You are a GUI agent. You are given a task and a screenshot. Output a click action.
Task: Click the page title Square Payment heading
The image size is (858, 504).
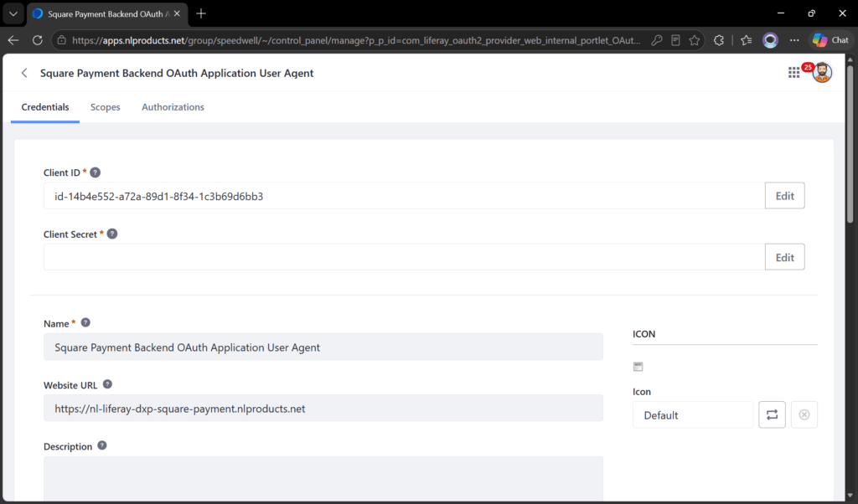(177, 73)
